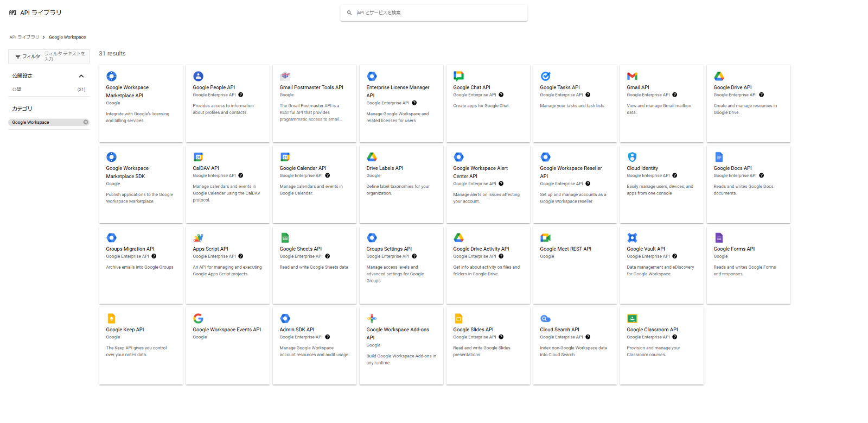Click the フィルタ filter button

[28, 56]
